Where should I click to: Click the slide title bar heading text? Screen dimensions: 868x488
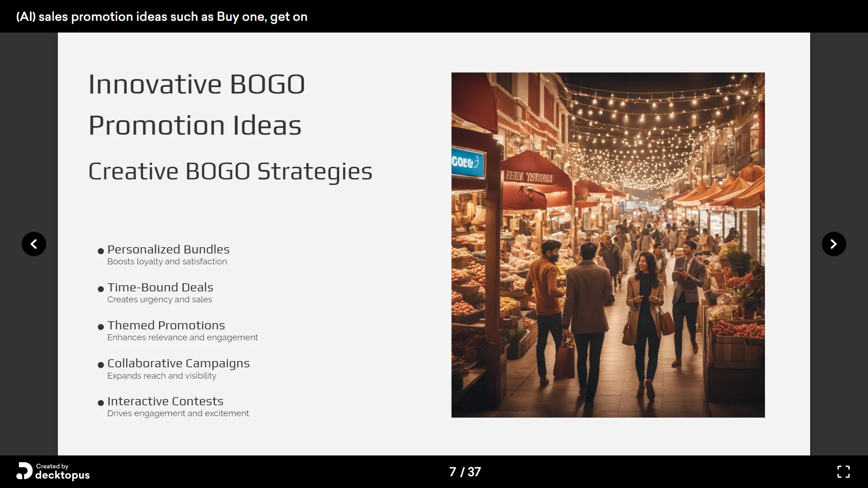161,16
